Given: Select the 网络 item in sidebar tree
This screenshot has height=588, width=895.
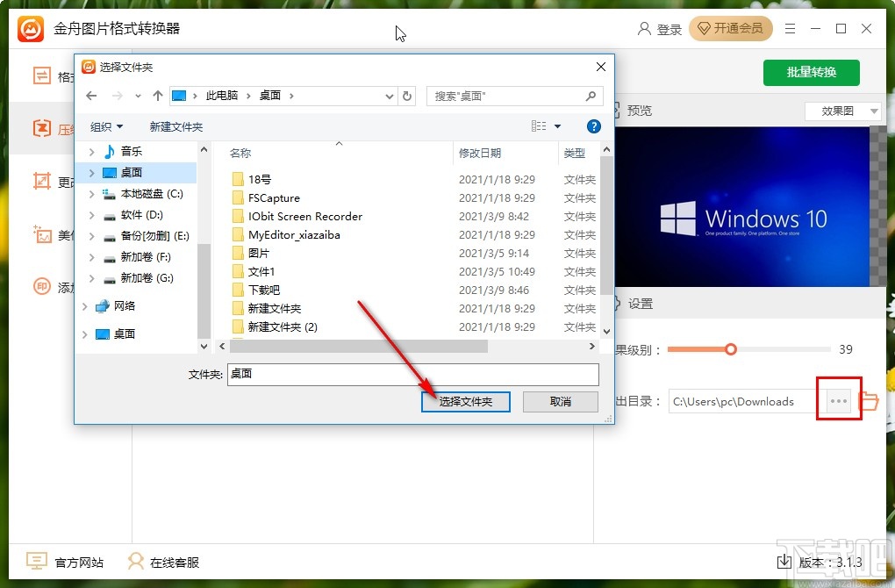Looking at the screenshot, I should point(124,306).
